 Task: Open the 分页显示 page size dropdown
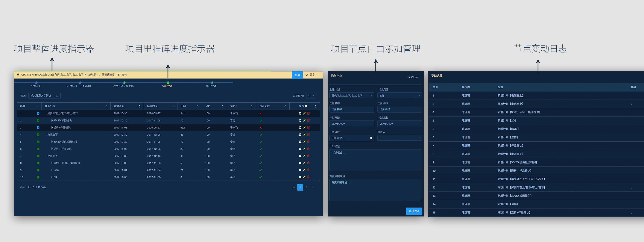(x=311, y=96)
